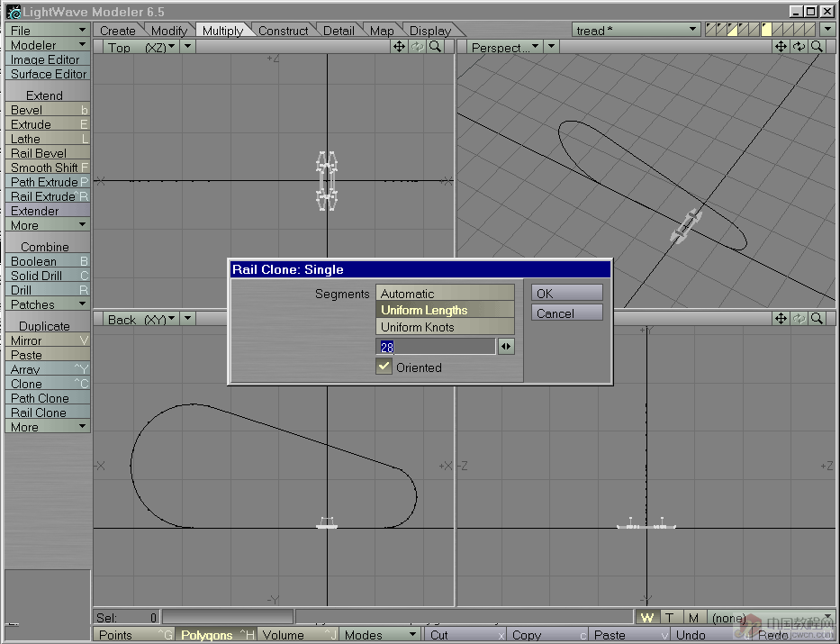Switch to the Multiply tab

223,31
